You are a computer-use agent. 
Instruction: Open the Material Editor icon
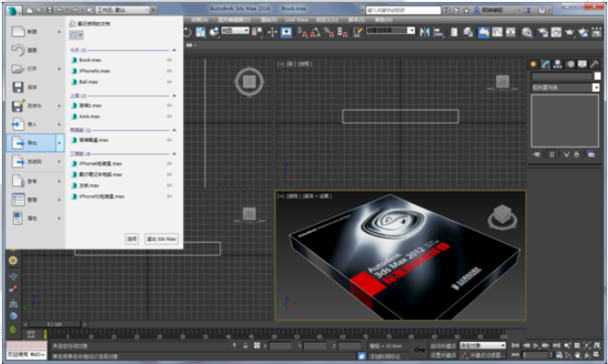[x=526, y=33]
